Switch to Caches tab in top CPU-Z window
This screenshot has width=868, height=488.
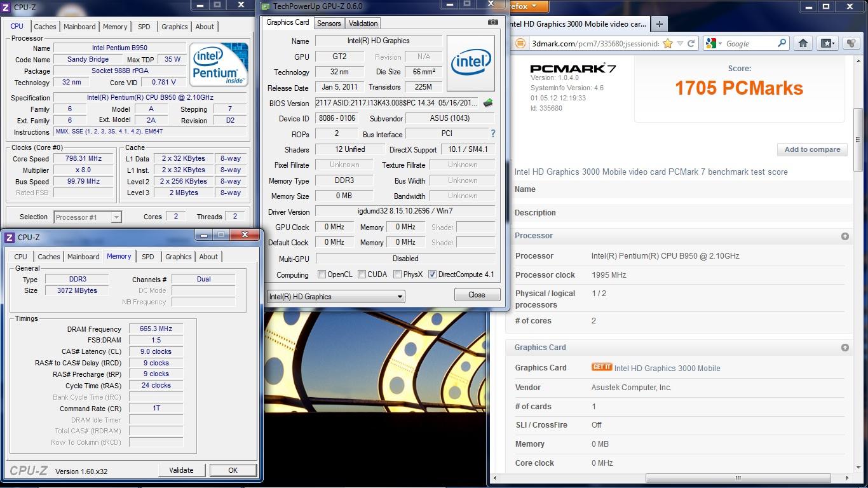[x=45, y=27]
